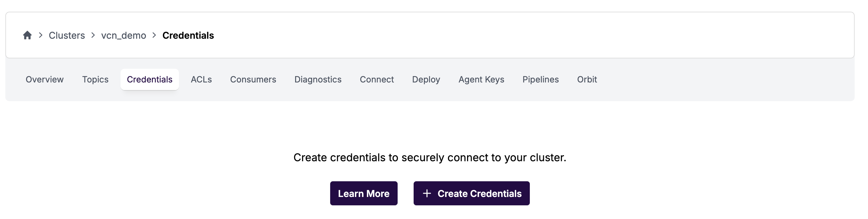
Task: Open the Consumers tab
Action: [x=253, y=79]
